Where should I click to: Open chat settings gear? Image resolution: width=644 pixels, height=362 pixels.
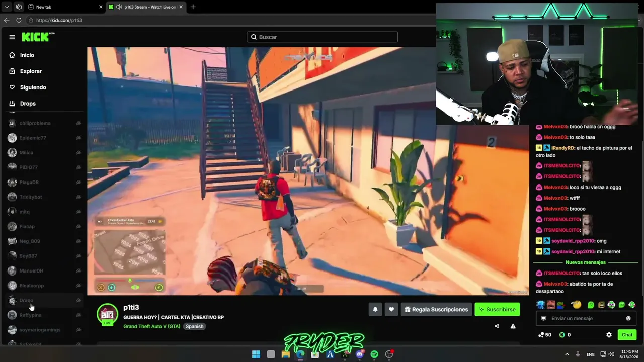pos(609,335)
